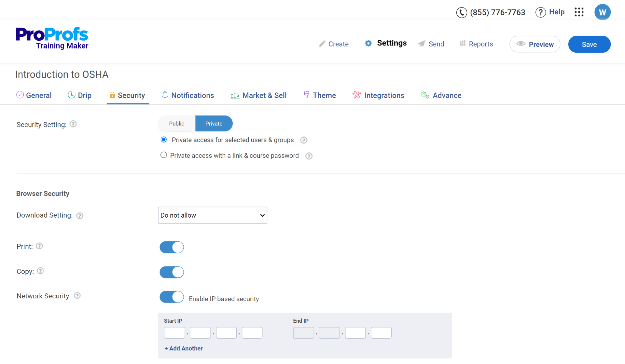Select Private access with link & password
625x364 pixels.
[164, 155]
